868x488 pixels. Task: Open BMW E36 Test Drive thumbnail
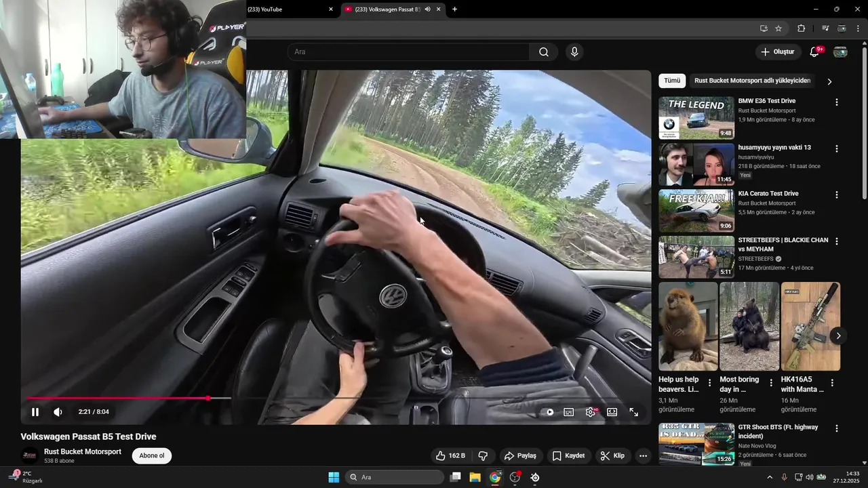(696, 118)
